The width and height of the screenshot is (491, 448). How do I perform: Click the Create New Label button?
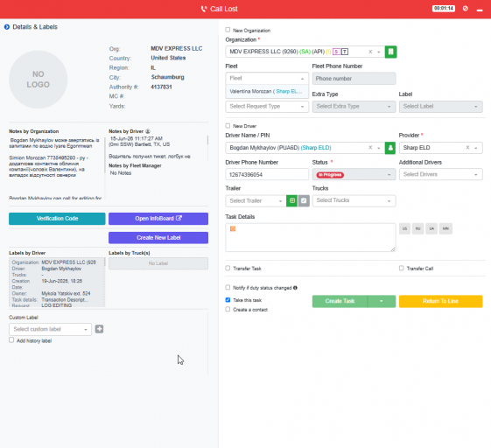(x=158, y=238)
